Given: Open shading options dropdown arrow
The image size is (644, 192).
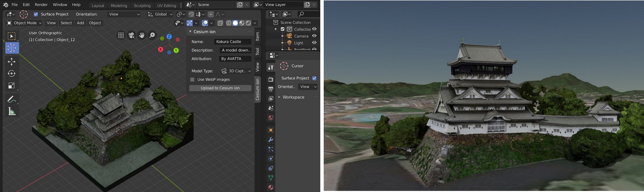Looking at the screenshot, I should (255, 23).
